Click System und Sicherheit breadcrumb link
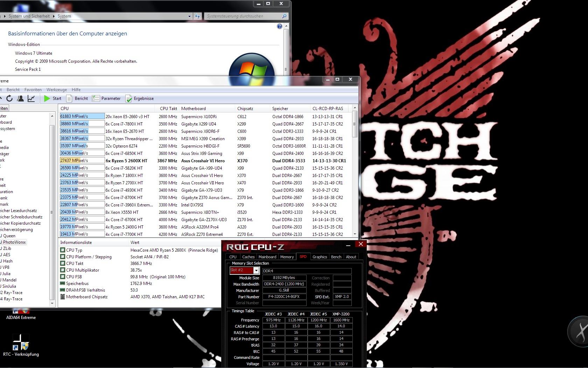 point(29,16)
